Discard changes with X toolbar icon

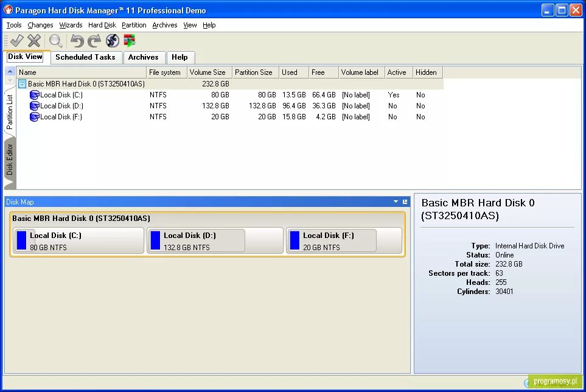[34, 40]
